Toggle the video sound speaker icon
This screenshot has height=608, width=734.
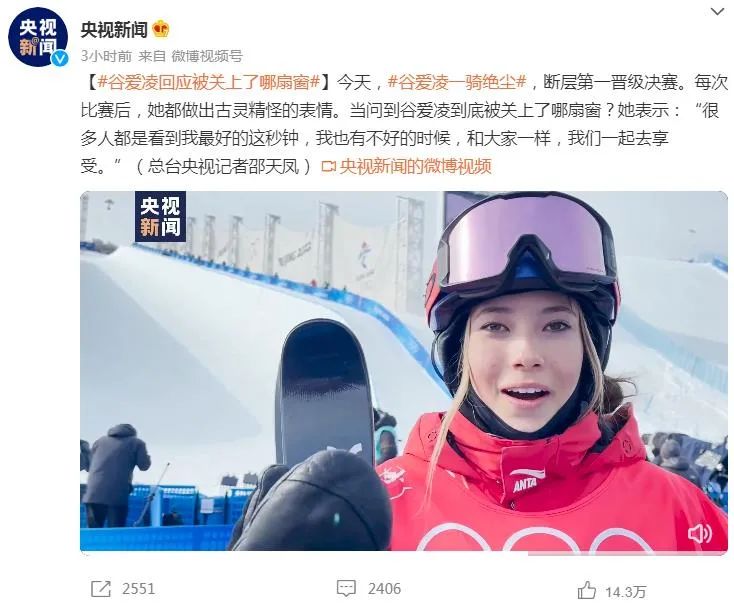point(700,533)
